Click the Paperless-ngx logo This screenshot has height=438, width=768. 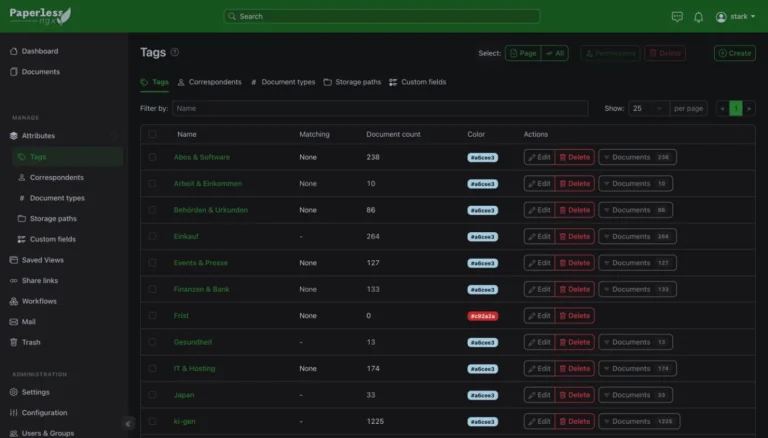(40, 16)
